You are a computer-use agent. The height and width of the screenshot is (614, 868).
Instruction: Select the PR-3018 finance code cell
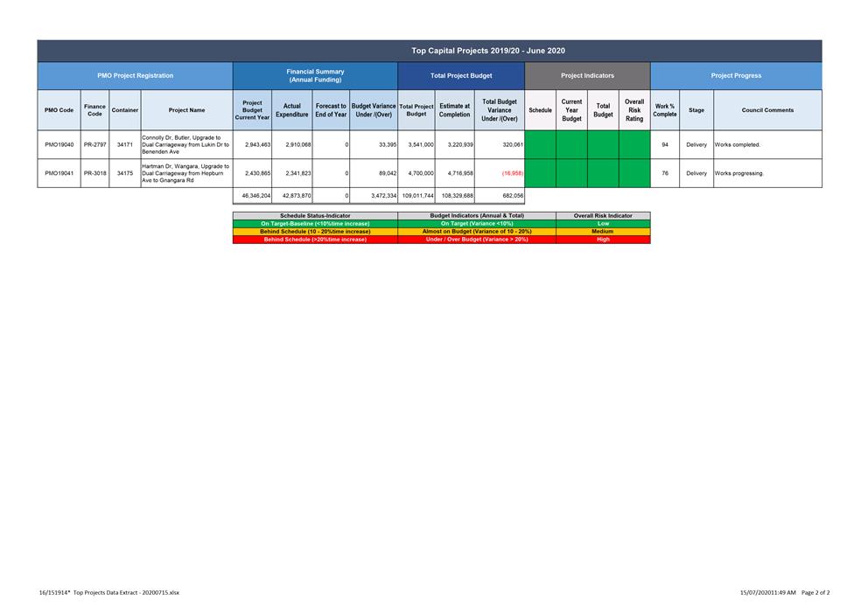[94, 173]
